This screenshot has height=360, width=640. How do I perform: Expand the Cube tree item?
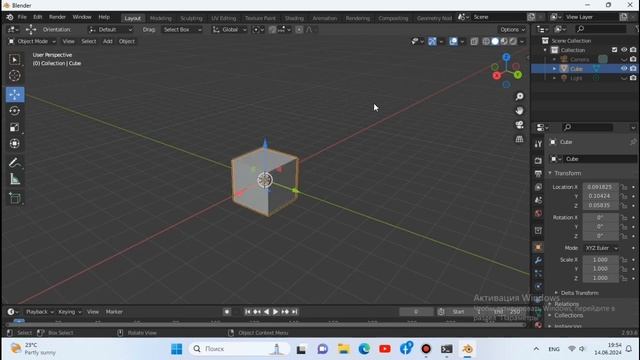(554, 69)
